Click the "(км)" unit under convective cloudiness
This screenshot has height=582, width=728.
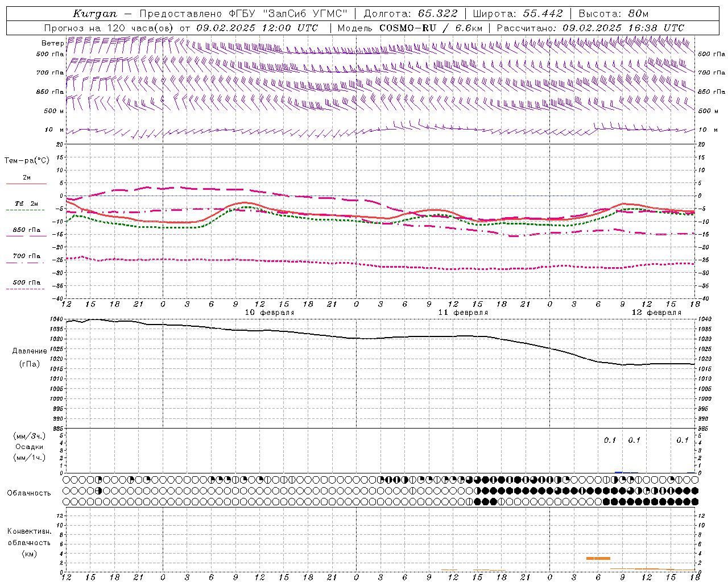tap(29, 554)
